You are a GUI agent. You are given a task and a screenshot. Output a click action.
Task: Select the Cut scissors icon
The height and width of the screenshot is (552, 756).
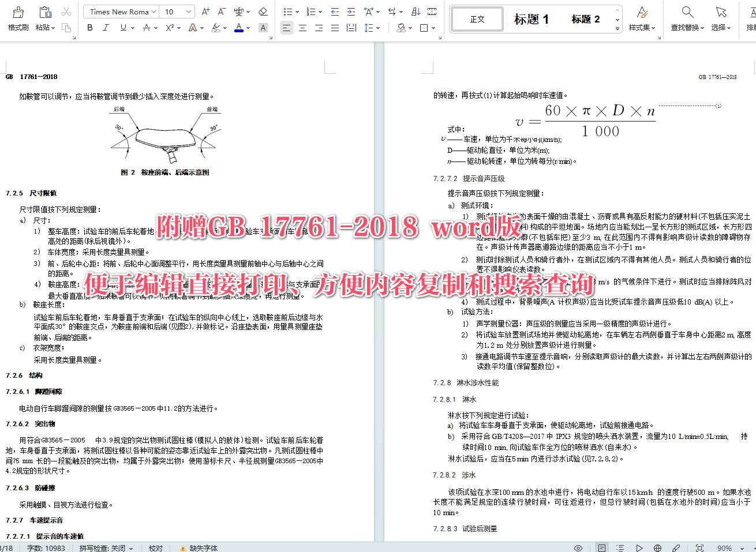[66, 11]
